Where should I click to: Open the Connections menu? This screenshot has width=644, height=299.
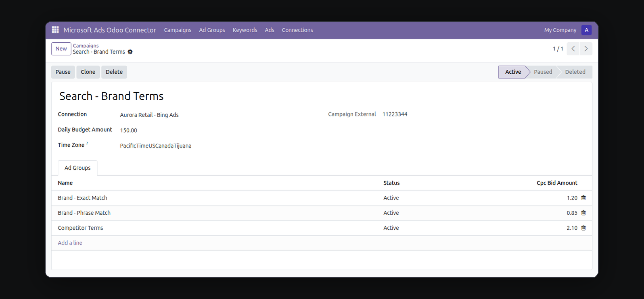[297, 30]
